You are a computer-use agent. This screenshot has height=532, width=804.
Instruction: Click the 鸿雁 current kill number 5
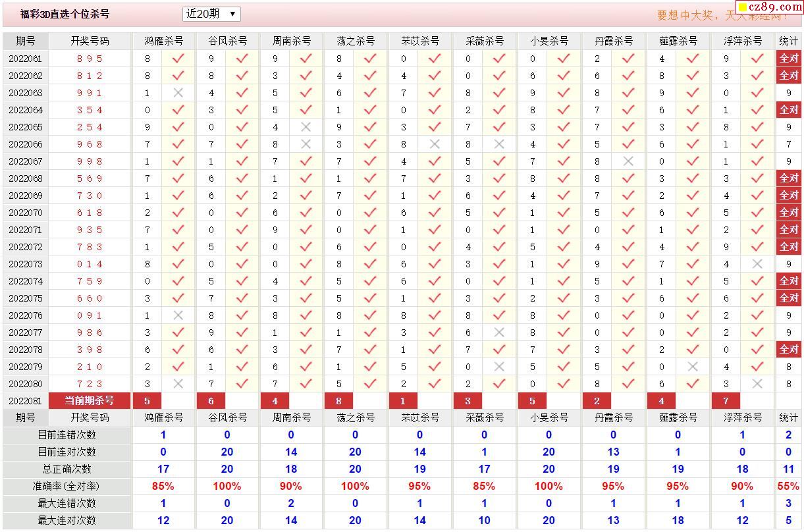coord(147,400)
